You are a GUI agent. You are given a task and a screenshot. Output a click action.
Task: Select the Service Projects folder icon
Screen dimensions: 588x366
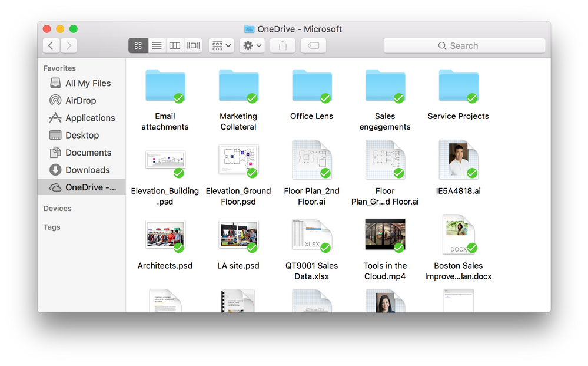coord(459,86)
